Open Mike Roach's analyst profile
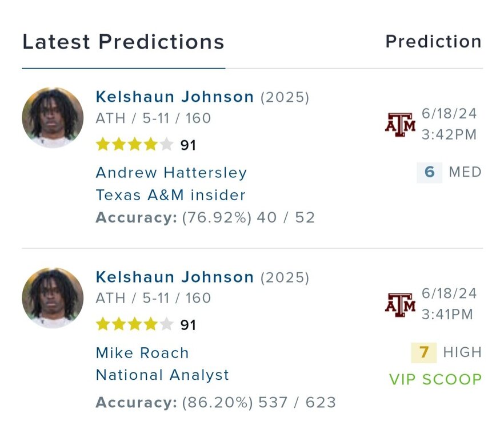The height and width of the screenshot is (429, 504). click(142, 353)
